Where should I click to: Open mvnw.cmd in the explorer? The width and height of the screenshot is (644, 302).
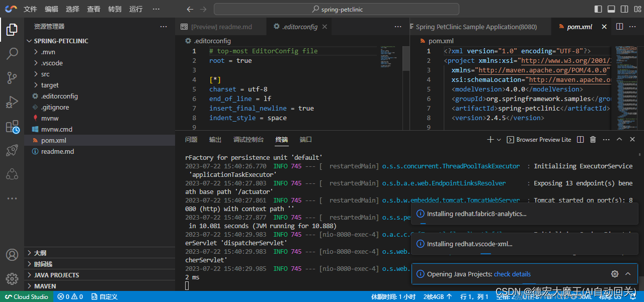(x=100, y=129)
